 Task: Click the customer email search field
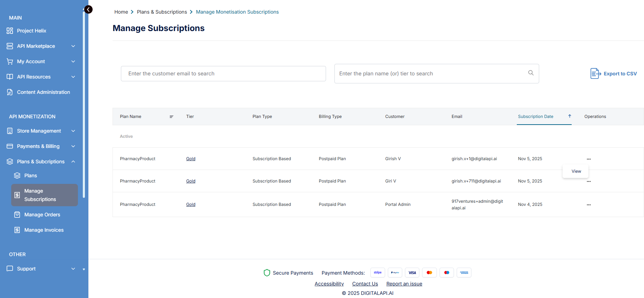coord(223,74)
